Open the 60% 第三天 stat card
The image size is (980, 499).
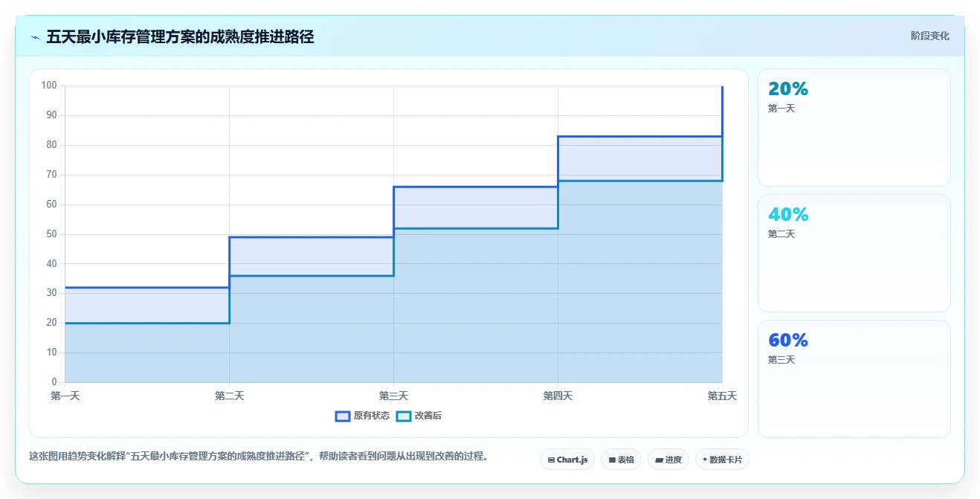click(x=854, y=379)
